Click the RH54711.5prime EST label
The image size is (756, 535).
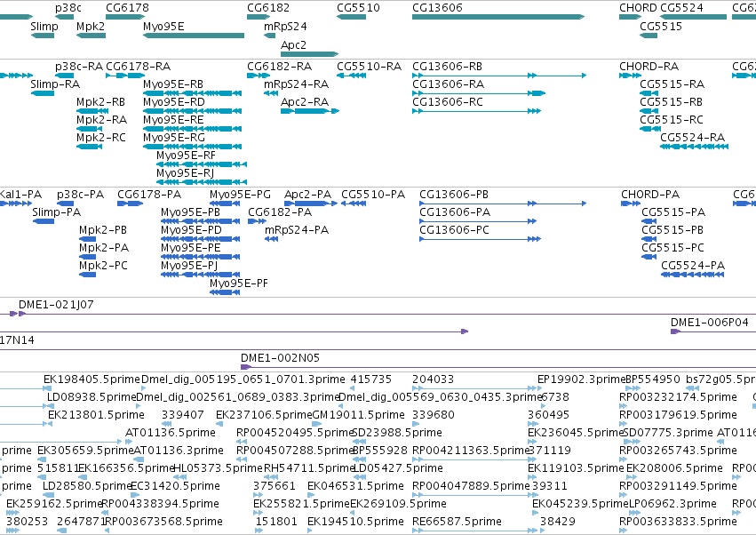(309, 468)
